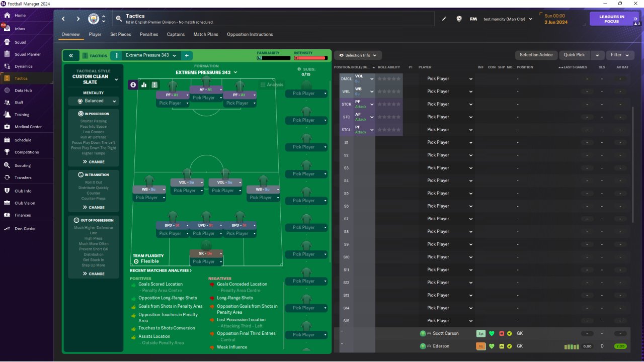644x362 pixels.
Task: Click the SK goalkeeper role on pitch
Action: [x=206, y=253]
